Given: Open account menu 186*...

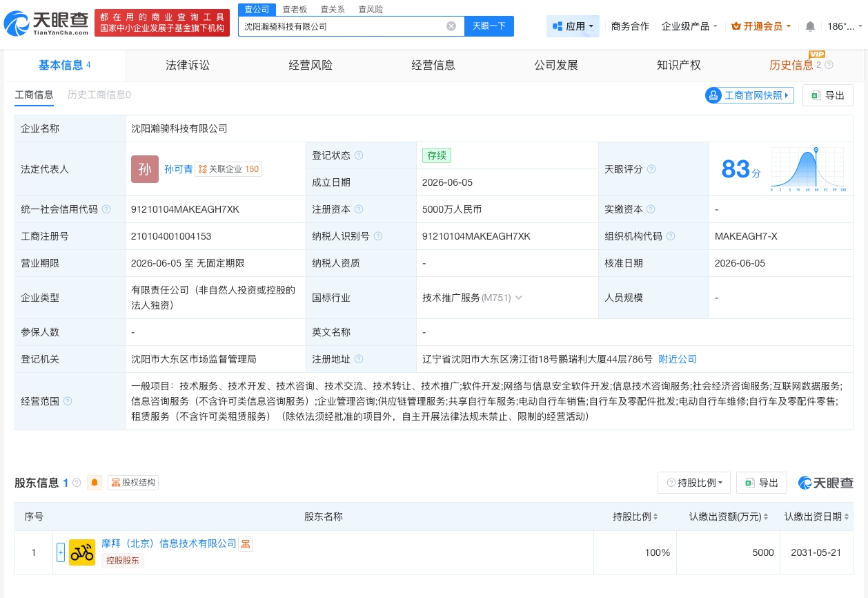Looking at the screenshot, I should pyautogui.click(x=845, y=26).
